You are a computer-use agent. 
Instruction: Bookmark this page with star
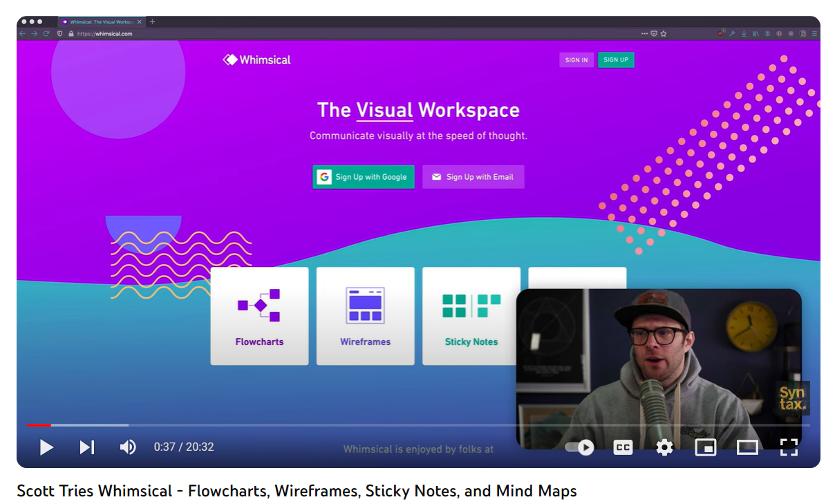(664, 33)
